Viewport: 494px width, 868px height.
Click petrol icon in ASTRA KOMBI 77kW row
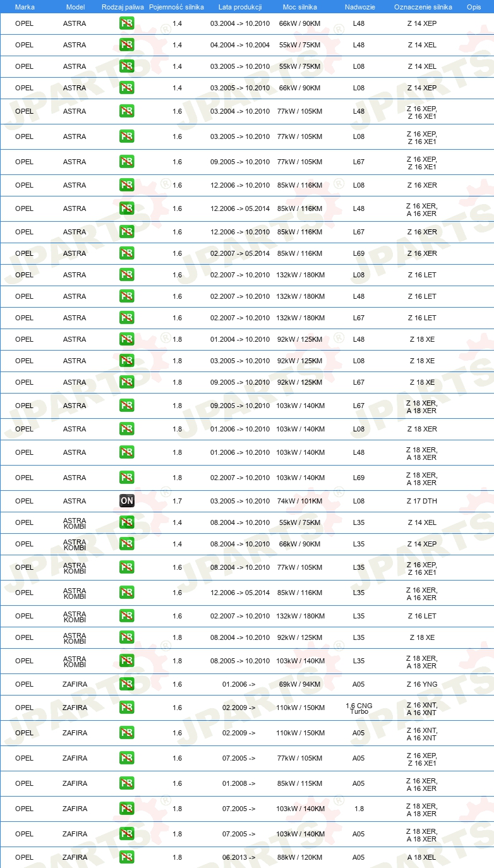127,567
